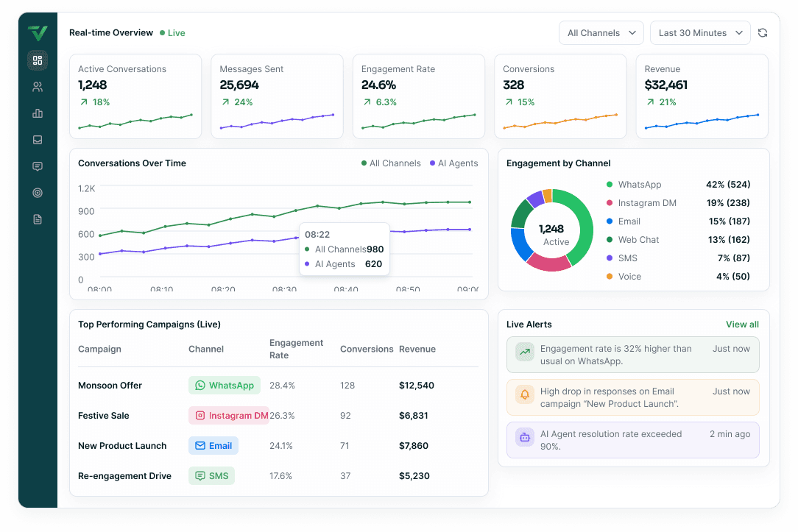Click the 24.6% engagement rate value
The image size is (798, 532).
tap(378, 85)
